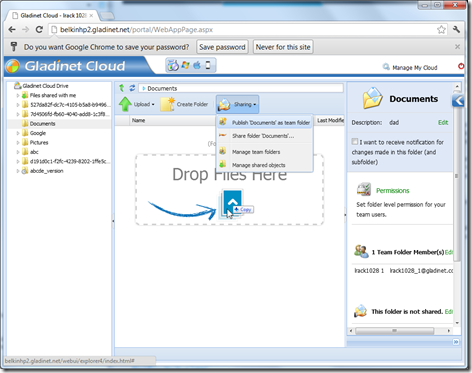Image resolution: width=472 pixels, height=373 pixels.
Task: Click the mobile phone client icon in header
Action: click(x=208, y=65)
